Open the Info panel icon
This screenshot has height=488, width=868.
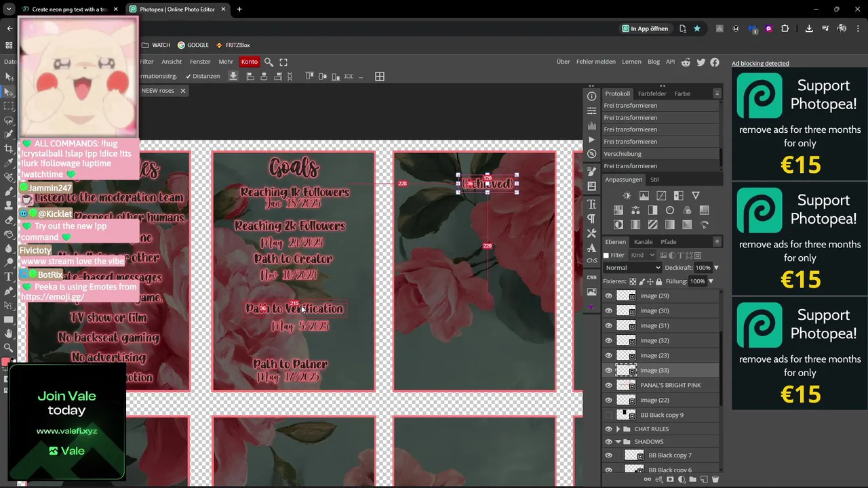(x=591, y=96)
